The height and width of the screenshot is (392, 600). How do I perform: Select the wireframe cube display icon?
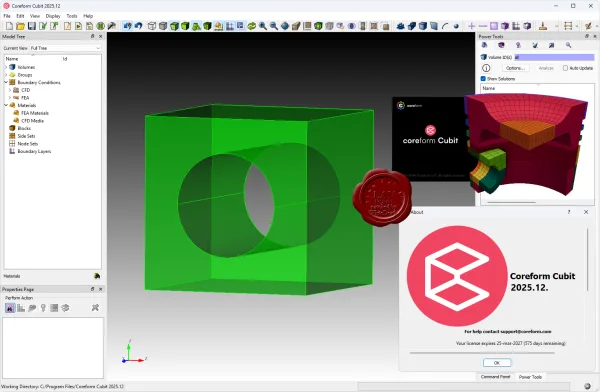(152, 26)
